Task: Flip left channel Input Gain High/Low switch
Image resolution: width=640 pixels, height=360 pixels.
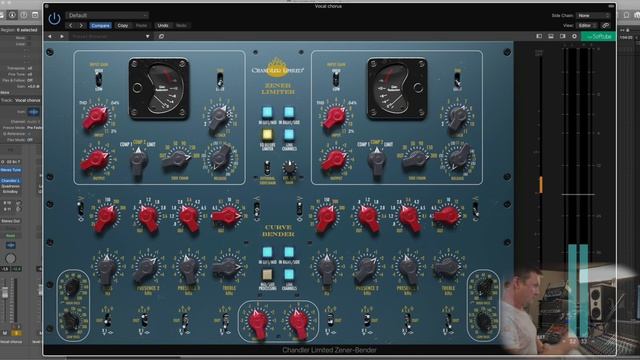Action: coord(99,79)
